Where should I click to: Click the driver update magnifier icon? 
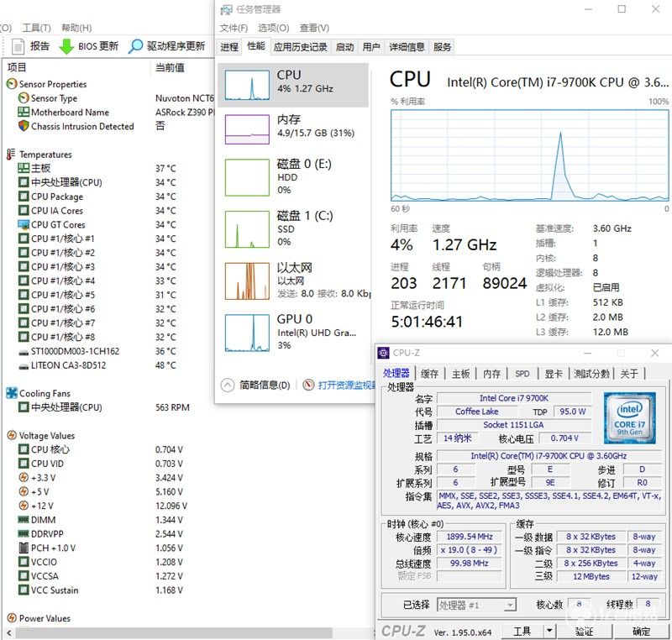135,46
